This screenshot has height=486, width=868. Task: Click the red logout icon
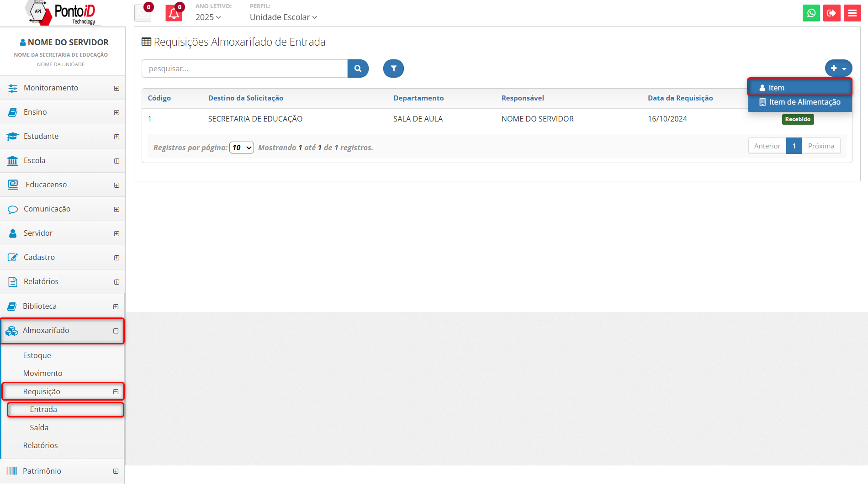pyautogui.click(x=832, y=13)
